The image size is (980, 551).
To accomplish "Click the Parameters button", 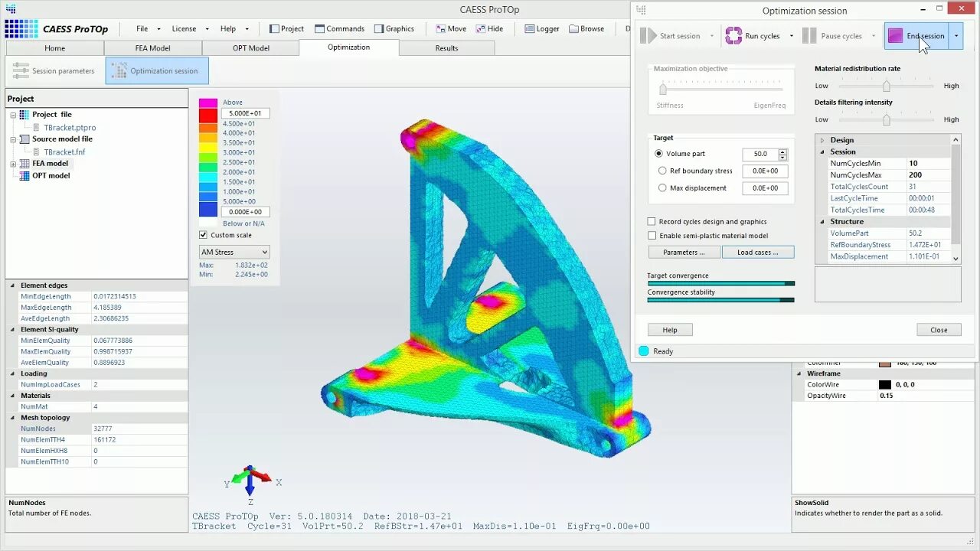I will (684, 253).
